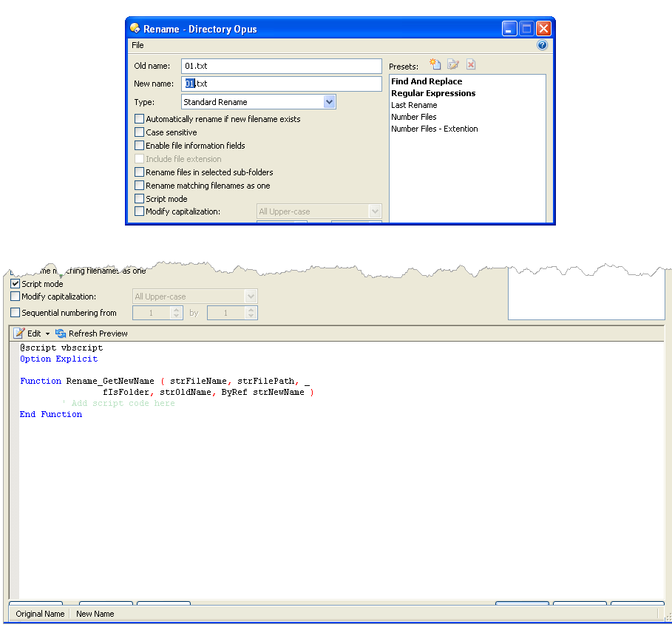This screenshot has width=672, height=630.
Task: Open the File menu
Action: click(138, 45)
